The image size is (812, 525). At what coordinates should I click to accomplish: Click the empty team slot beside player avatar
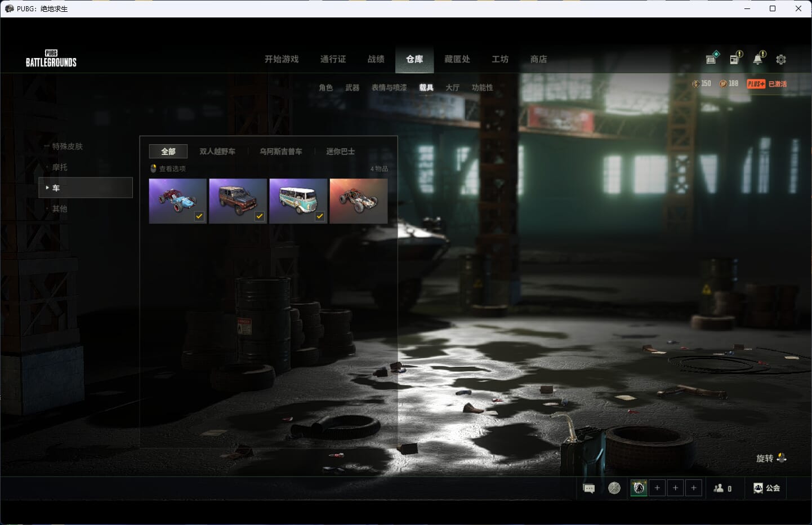pyautogui.click(x=657, y=488)
